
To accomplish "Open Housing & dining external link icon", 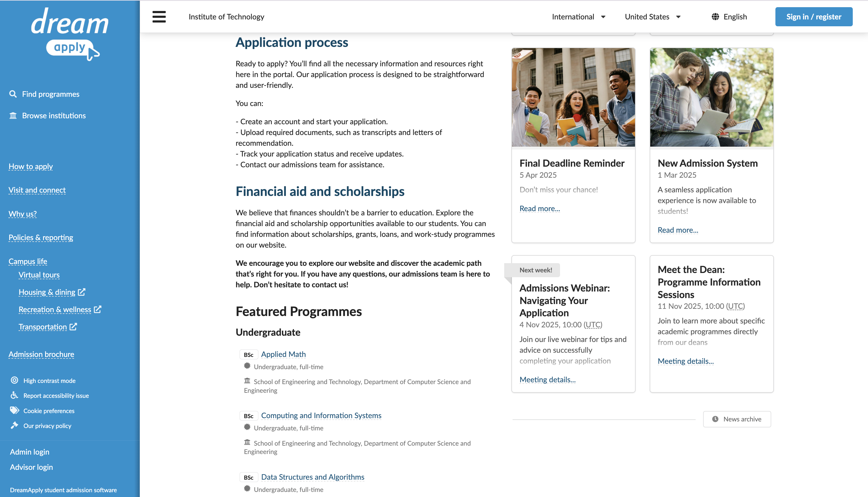I will (x=82, y=292).
